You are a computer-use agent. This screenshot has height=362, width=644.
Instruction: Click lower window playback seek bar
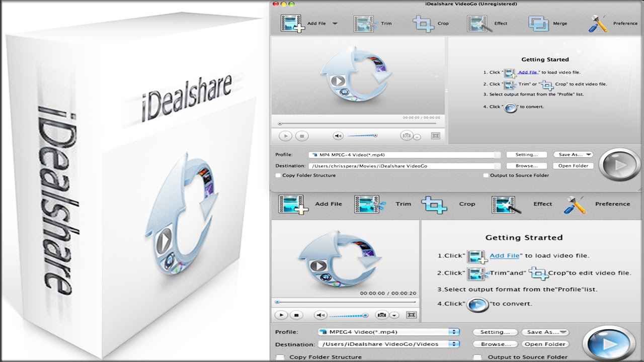tap(346, 302)
